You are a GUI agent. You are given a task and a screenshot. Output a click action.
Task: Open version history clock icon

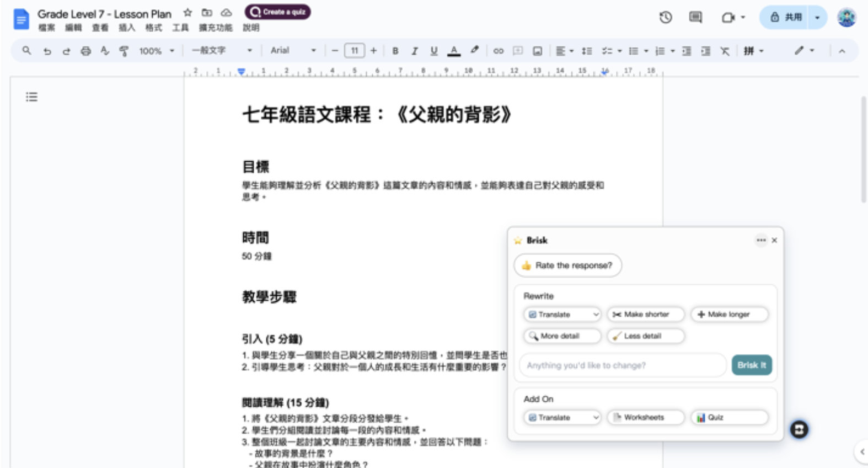(666, 18)
